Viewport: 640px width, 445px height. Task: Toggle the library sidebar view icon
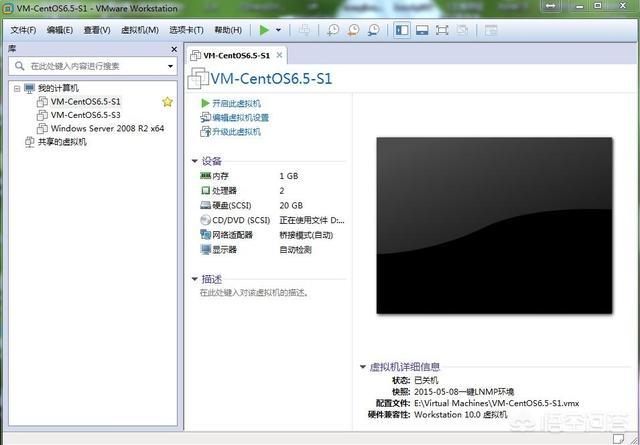pos(402,30)
